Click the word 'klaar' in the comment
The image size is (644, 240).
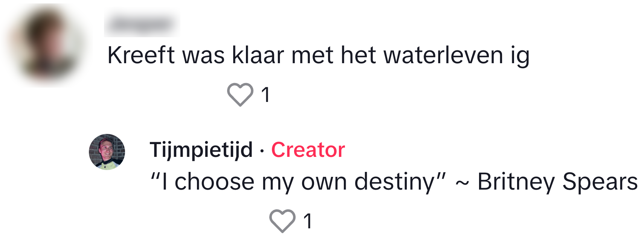pos(258,55)
